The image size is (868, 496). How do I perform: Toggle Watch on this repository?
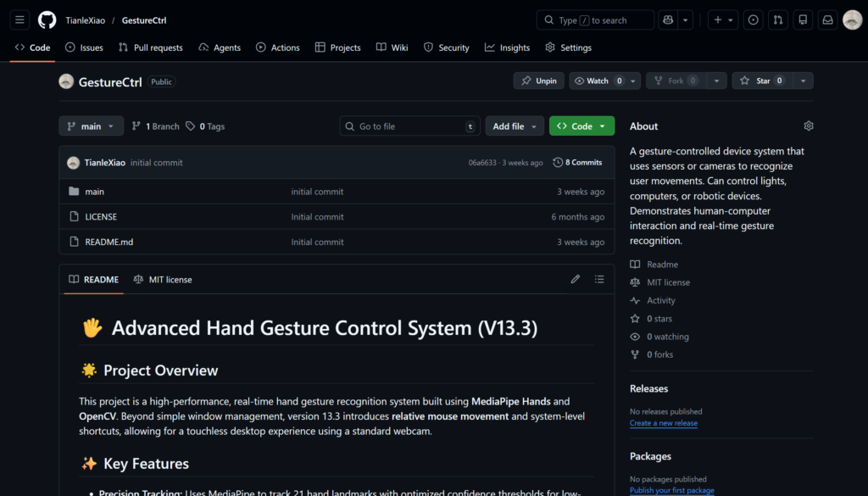coord(598,81)
